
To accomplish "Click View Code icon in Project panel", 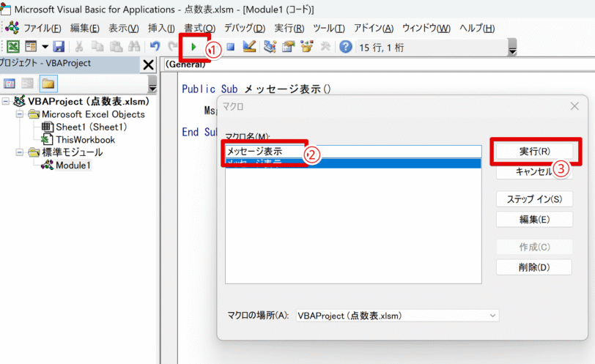I will coord(10,83).
